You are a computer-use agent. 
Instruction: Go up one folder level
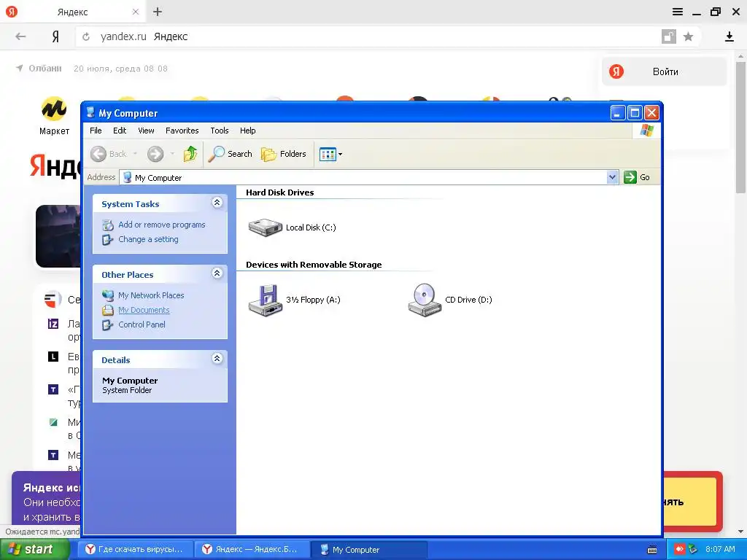pos(190,154)
